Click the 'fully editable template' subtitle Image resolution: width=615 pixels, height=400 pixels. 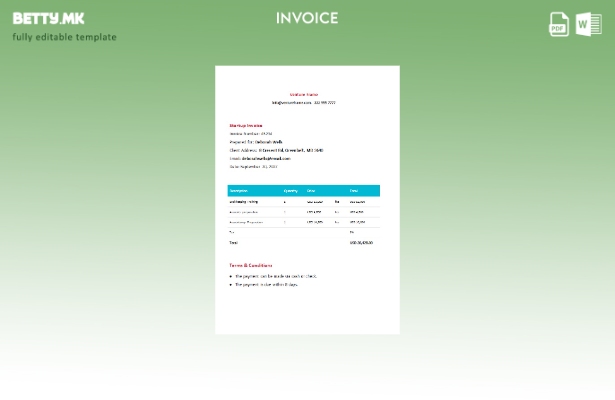click(64, 37)
